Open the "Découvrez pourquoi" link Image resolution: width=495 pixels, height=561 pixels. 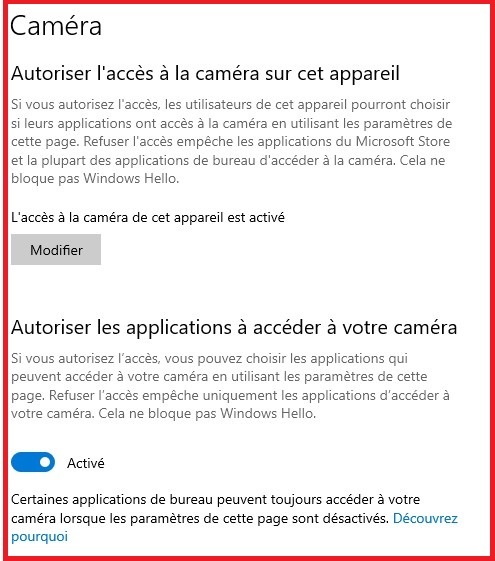pos(425,518)
